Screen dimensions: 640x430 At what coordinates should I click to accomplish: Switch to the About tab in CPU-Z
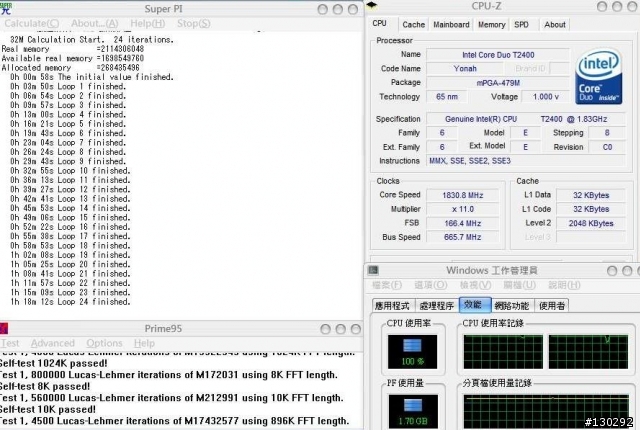555,25
